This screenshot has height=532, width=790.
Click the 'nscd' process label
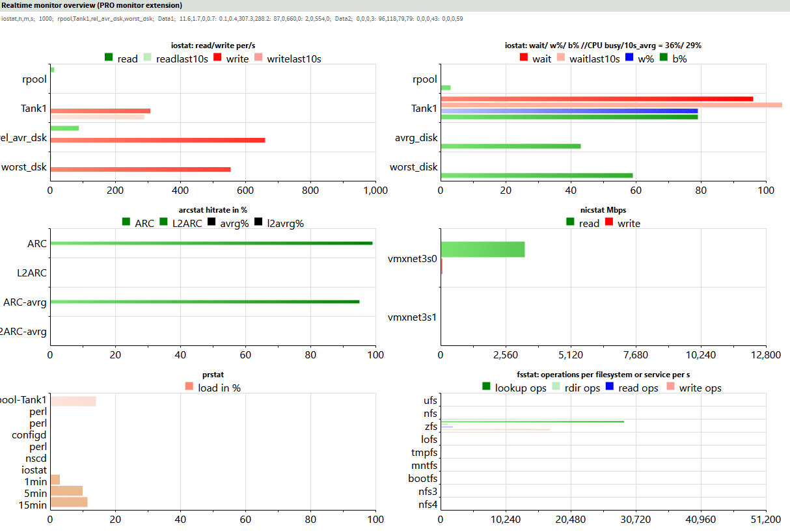pyautogui.click(x=35, y=458)
